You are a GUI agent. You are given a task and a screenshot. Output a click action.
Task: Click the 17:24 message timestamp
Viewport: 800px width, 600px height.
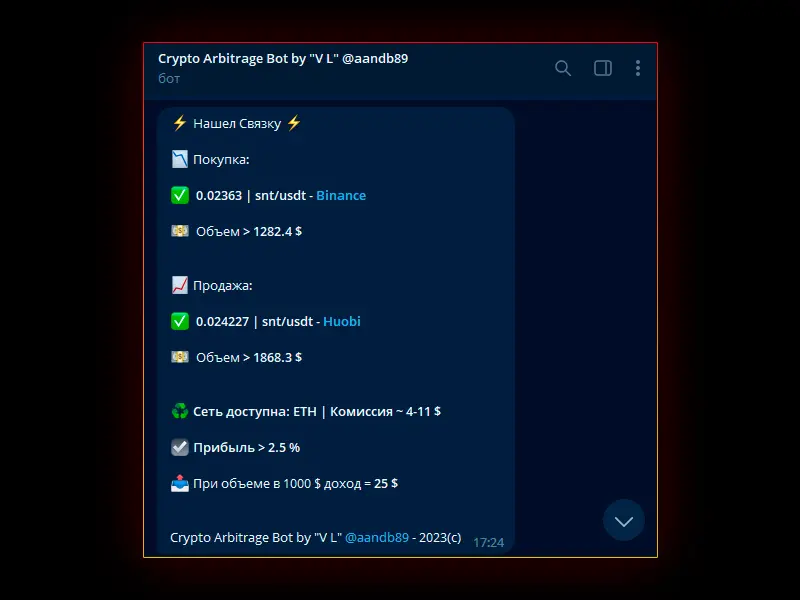click(x=489, y=542)
